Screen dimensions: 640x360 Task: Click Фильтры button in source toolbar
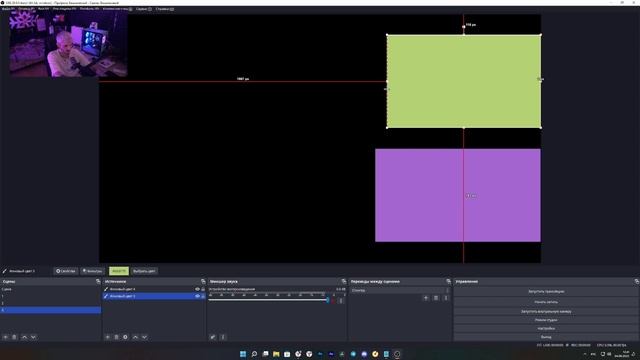pos(92,271)
